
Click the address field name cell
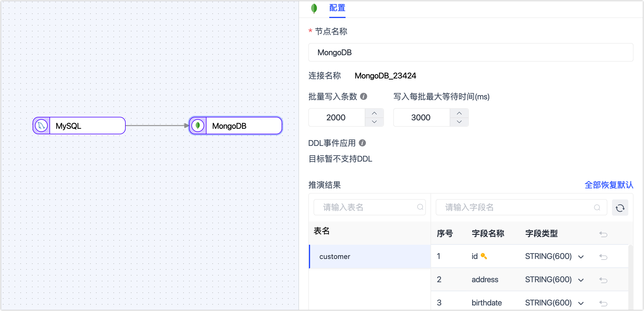pyautogui.click(x=485, y=280)
